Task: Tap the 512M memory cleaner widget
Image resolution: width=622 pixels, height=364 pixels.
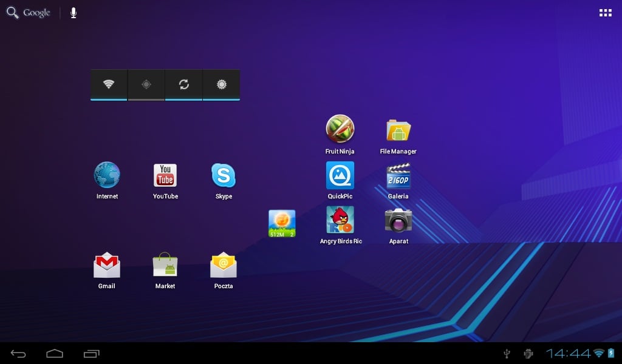Action: pos(282,223)
